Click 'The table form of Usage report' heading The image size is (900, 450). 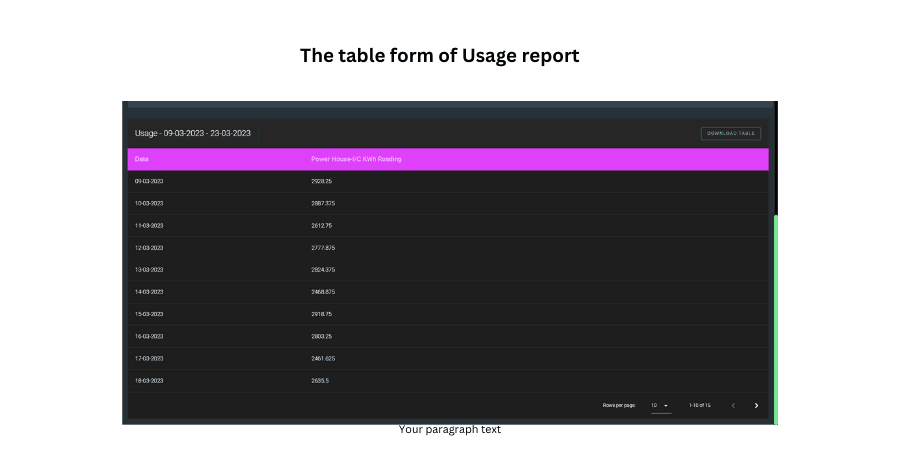coord(440,56)
